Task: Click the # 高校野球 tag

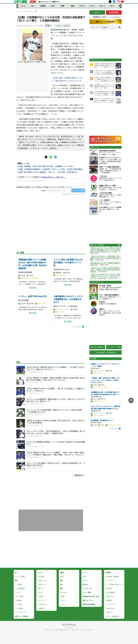Action: pyautogui.click(x=66, y=26)
